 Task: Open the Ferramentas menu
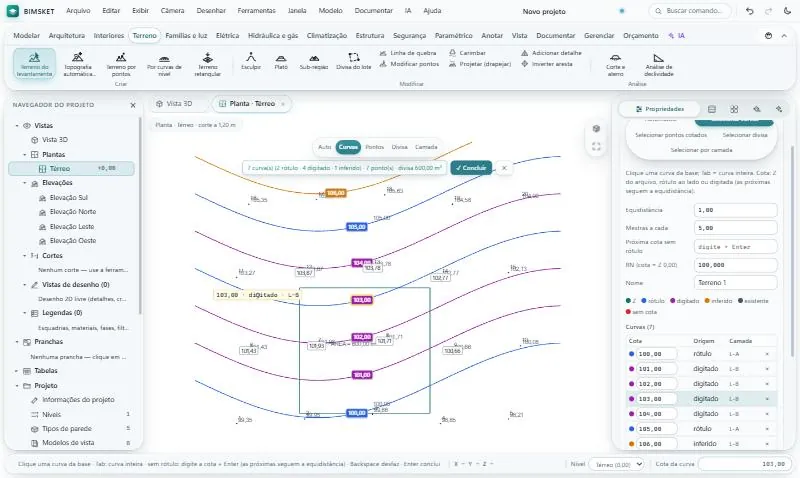coord(256,11)
